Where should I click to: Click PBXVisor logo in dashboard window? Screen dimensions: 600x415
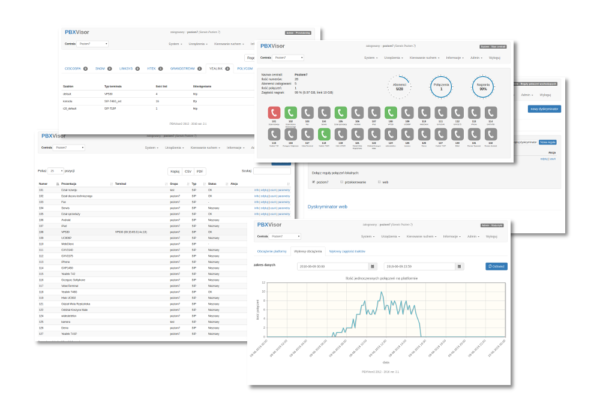click(272, 46)
